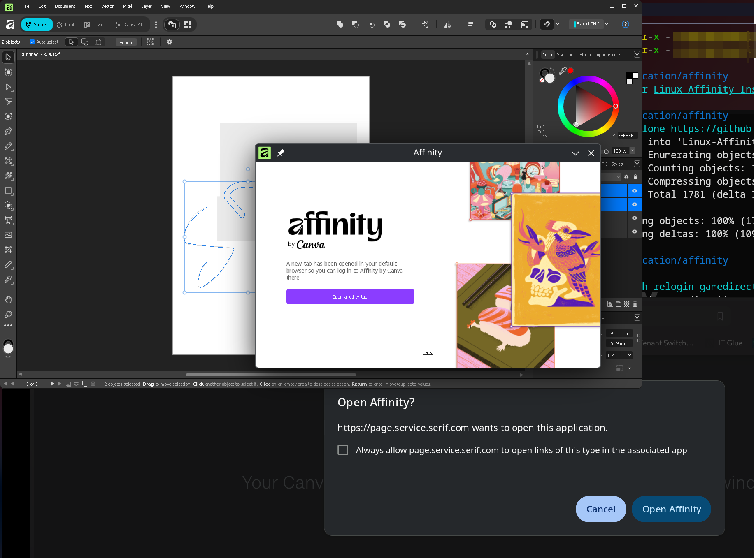This screenshot has width=756, height=558.
Task: Select the Move tool in the tools panel
Action: [8, 57]
